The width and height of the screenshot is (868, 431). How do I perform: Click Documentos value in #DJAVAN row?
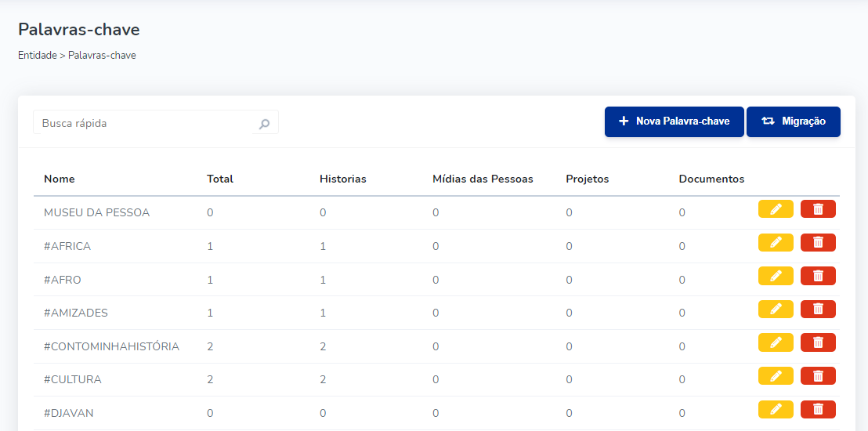(x=682, y=413)
